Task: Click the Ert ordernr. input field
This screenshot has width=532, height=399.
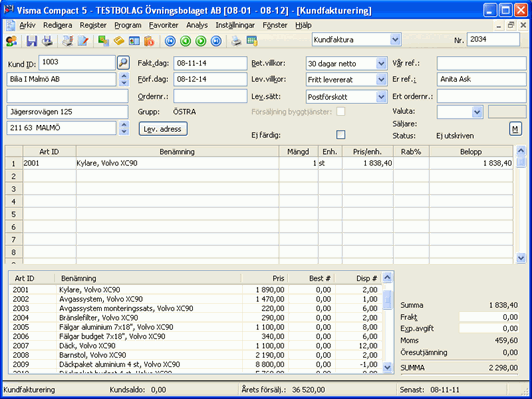Action: 481,96
